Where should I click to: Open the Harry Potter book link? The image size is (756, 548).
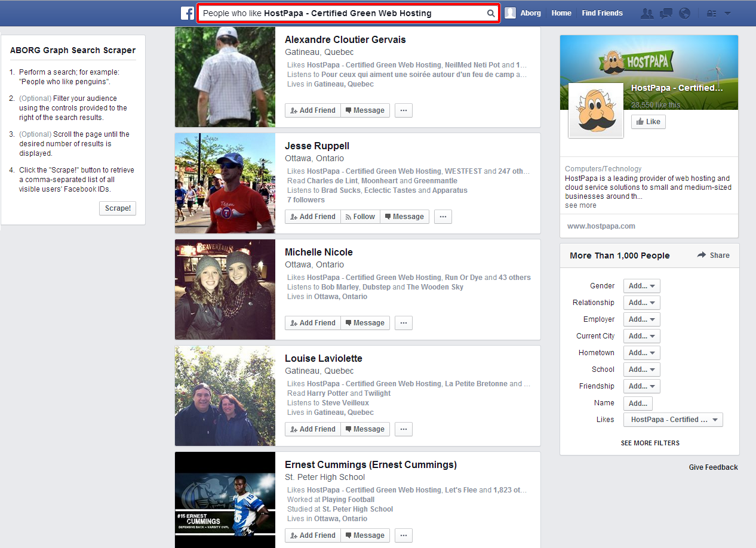point(327,393)
